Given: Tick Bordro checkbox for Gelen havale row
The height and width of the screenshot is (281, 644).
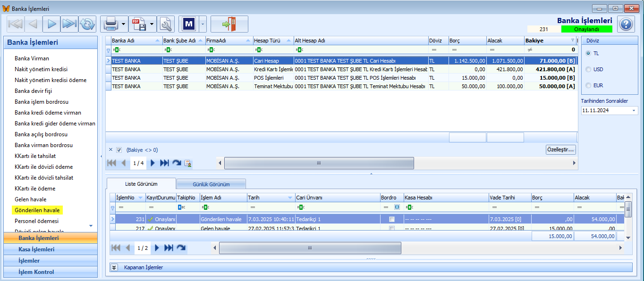Looking at the screenshot, I should tap(391, 229).
